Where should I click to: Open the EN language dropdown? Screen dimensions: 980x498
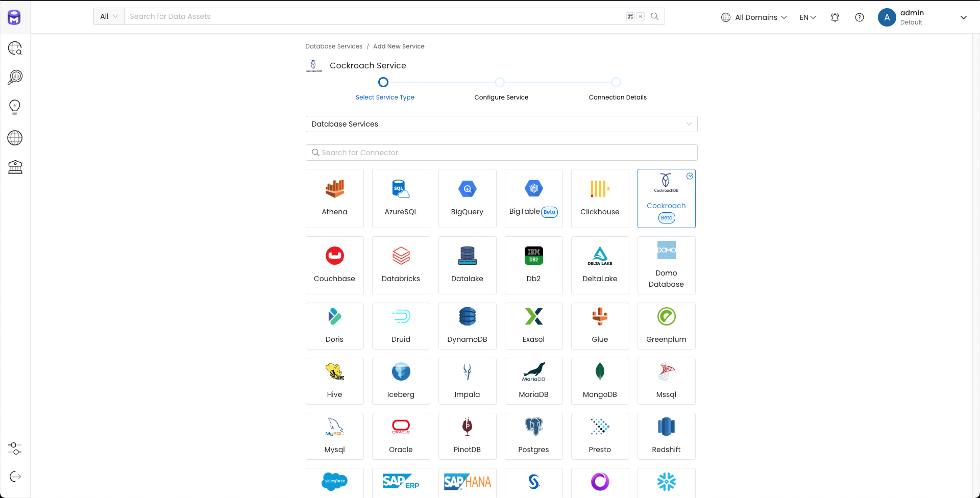(807, 17)
